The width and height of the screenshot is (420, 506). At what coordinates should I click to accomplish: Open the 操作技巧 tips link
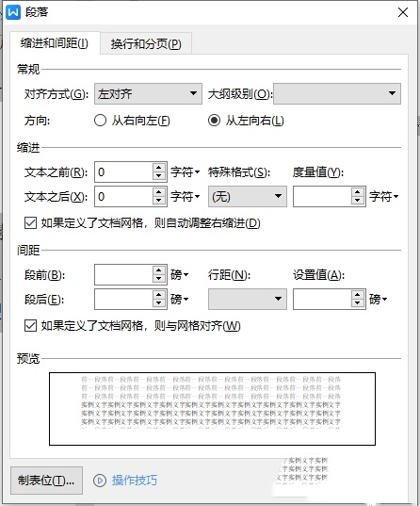[135, 481]
